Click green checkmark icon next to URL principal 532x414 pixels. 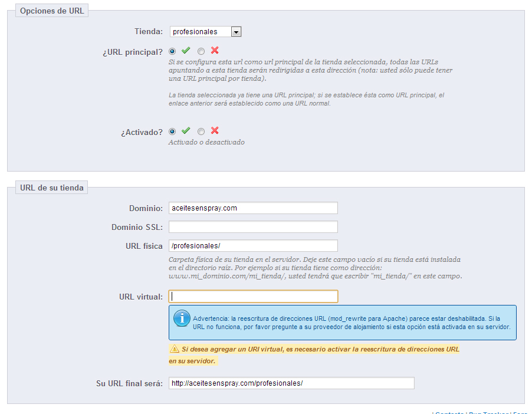[x=186, y=51]
